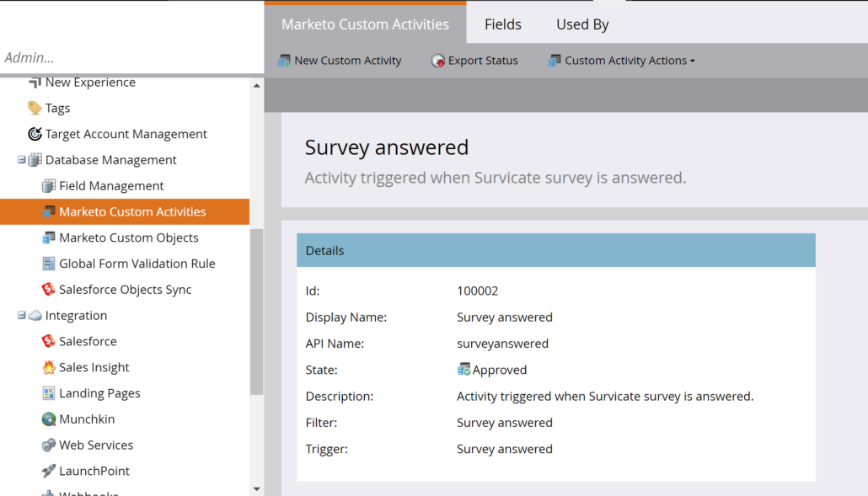The width and height of the screenshot is (868, 496).
Task: Click the Approved state text
Action: [500, 370]
